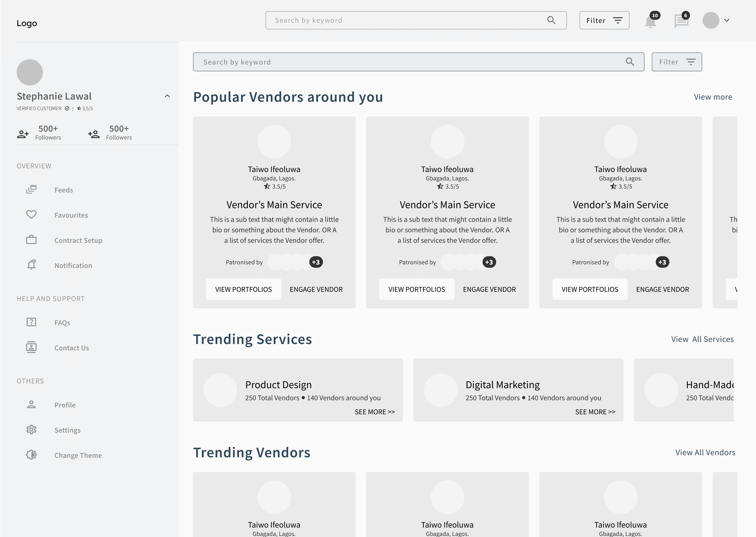Select Notification in the sidebar menu
Image resolution: width=756 pixels, height=537 pixels.
73,266
